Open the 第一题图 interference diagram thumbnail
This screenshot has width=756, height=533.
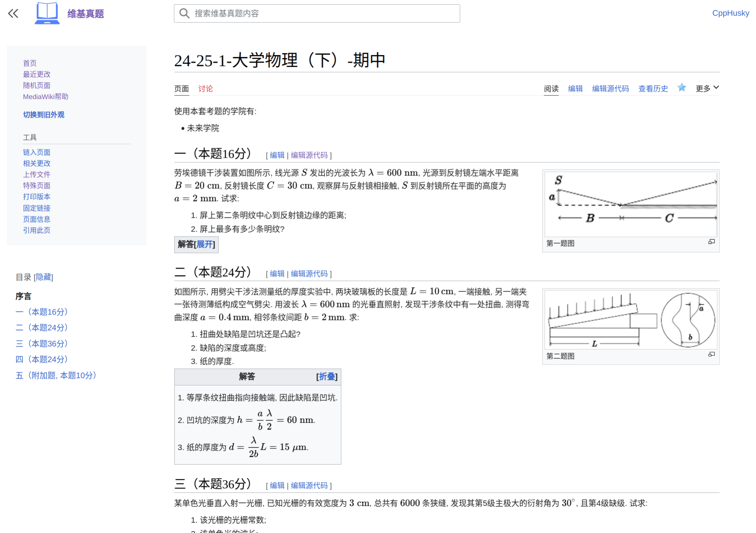click(630, 204)
